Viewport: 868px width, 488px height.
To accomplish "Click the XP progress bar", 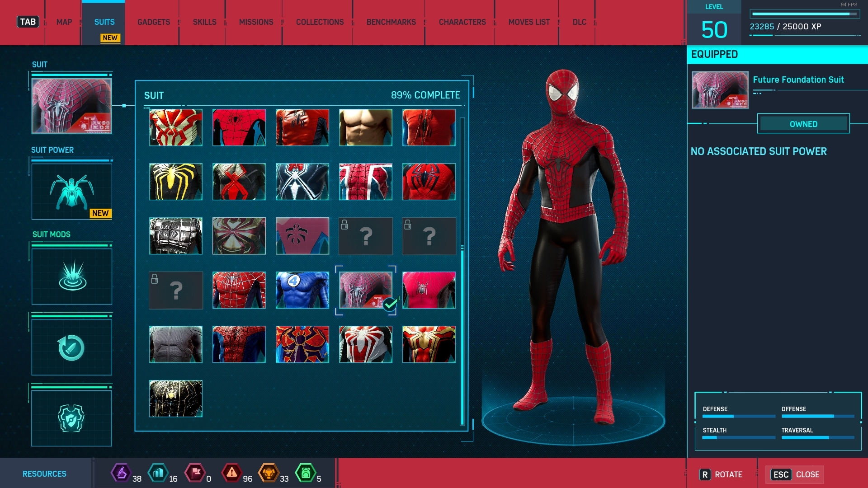I will (x=804, y=14).
